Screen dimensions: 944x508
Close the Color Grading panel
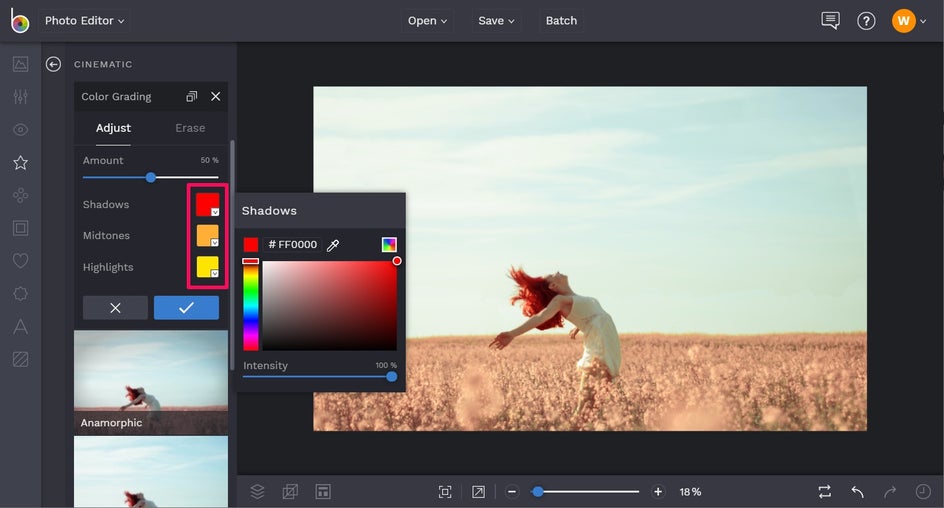[x=216, y=96]
